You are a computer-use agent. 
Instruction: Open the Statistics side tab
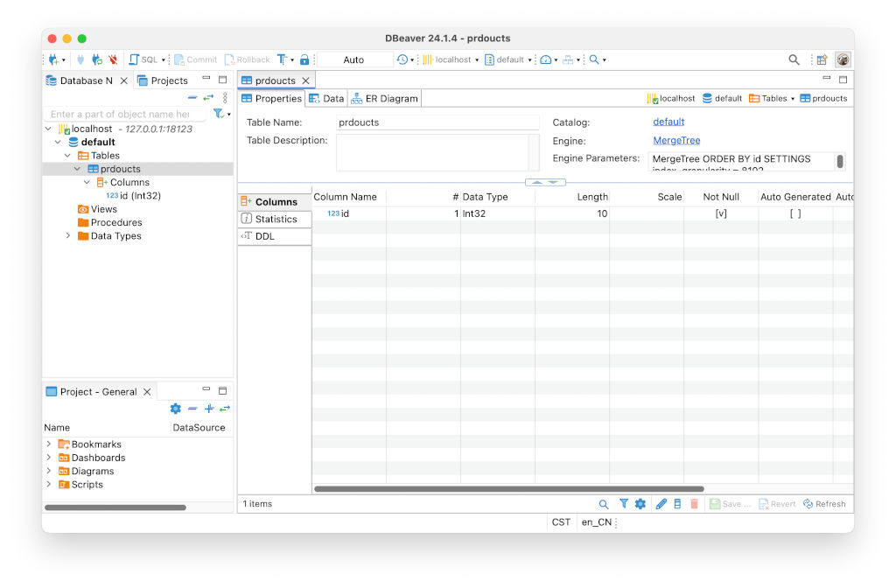[x=274, y=219]
